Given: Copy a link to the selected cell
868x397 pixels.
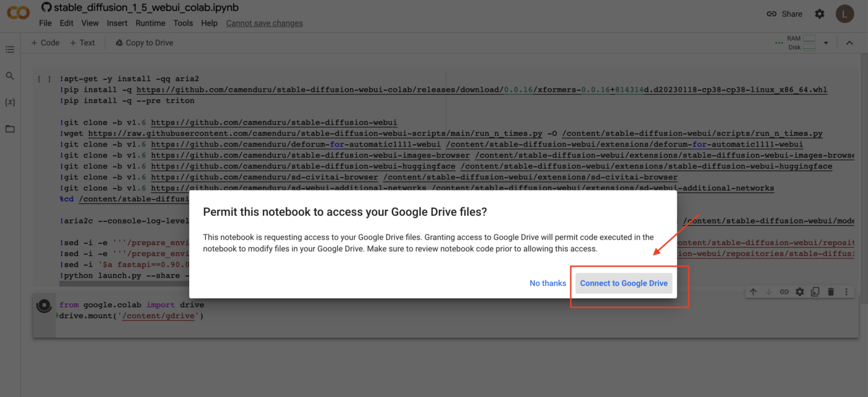Looking at the screenshot, I should 784,291.
